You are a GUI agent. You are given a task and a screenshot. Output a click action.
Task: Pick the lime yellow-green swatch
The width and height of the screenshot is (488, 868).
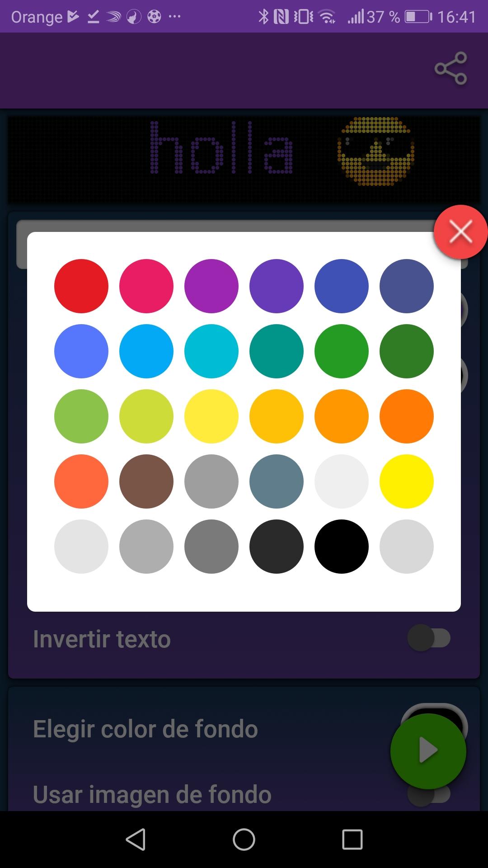pos(146,416)
